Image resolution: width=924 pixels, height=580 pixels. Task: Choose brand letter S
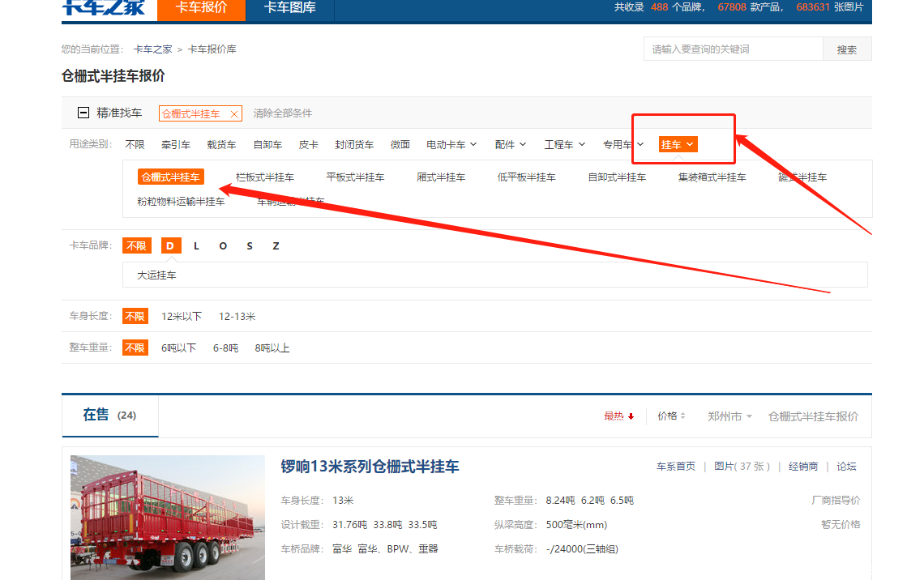(250, 245)
